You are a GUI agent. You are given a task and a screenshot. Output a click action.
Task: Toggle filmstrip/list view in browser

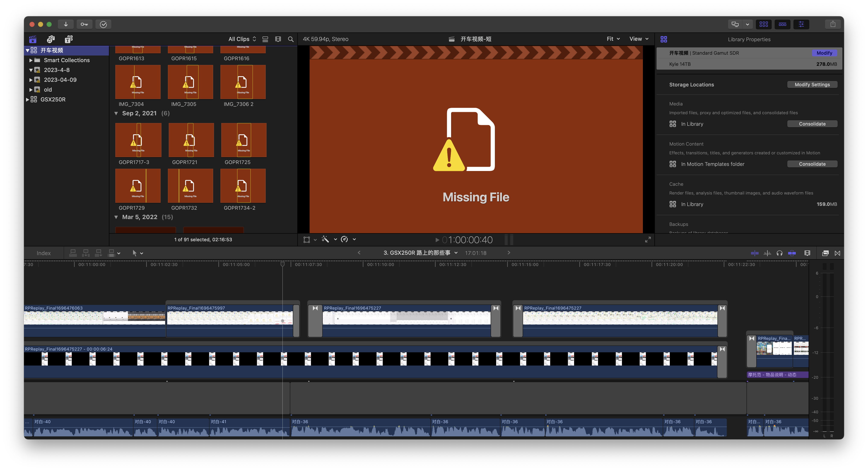coord(265,39)
